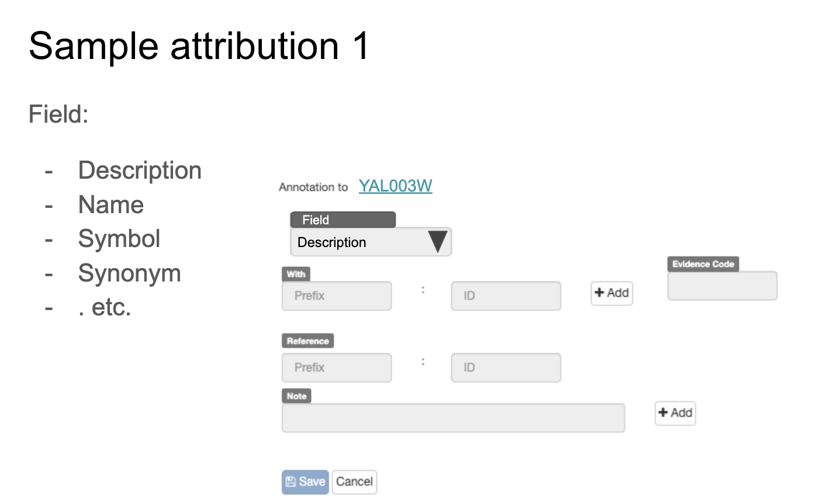Click the black dropdown triangle for Field

438,241
